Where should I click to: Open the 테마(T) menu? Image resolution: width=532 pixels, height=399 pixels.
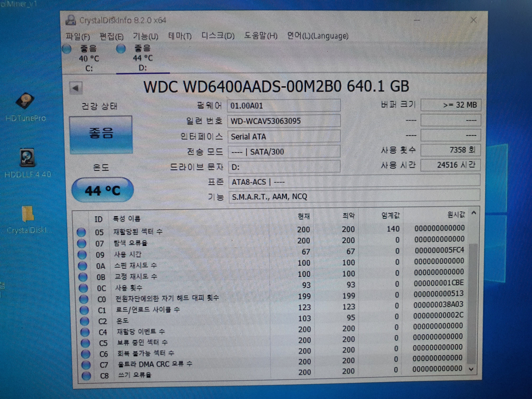[x=180, y=36]
